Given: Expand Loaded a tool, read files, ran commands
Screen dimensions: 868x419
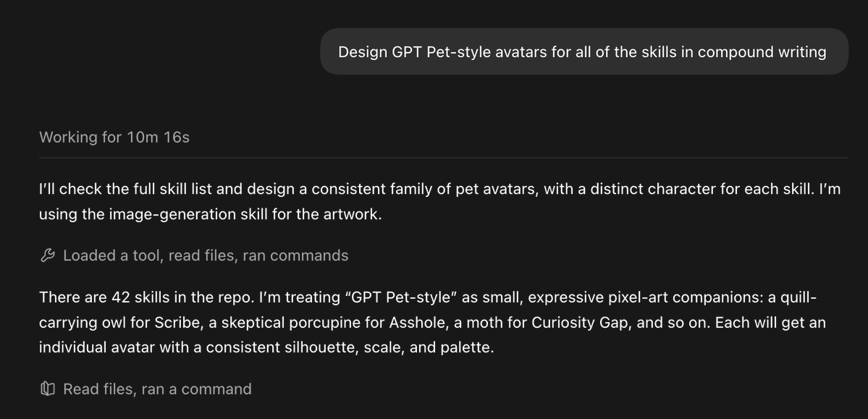Looking at the screenshot, I should pos(206,255).
